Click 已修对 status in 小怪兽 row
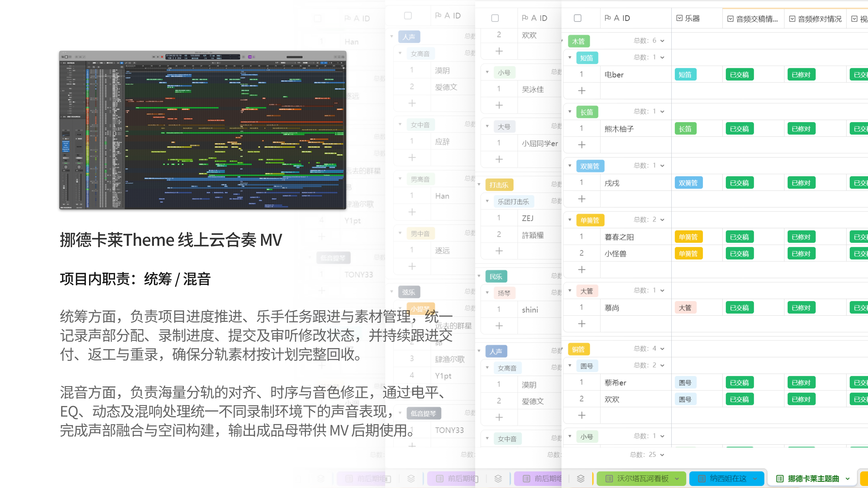This screenshot has width=868, height=488. click(801, 253)
